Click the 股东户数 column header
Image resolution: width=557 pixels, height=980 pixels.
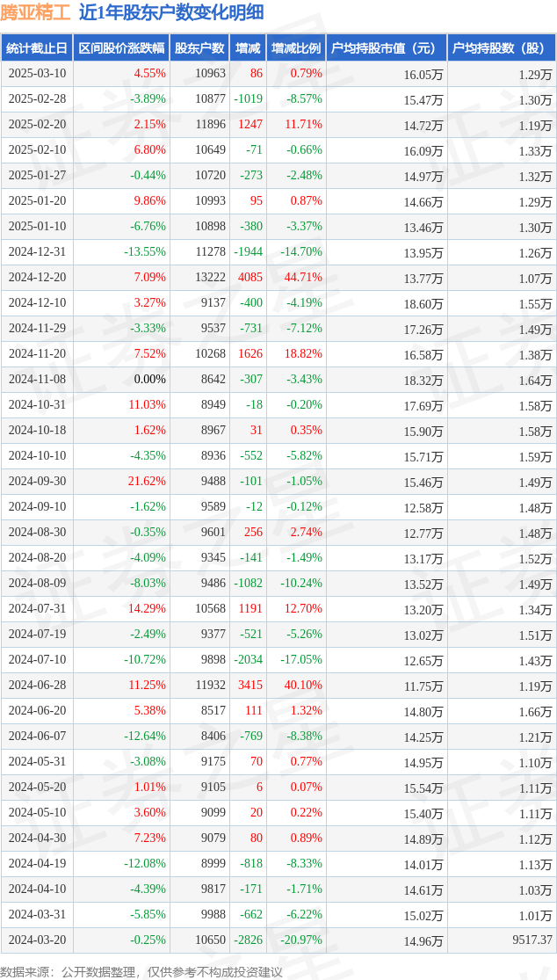pyautogui.click(x=199, y=48)
